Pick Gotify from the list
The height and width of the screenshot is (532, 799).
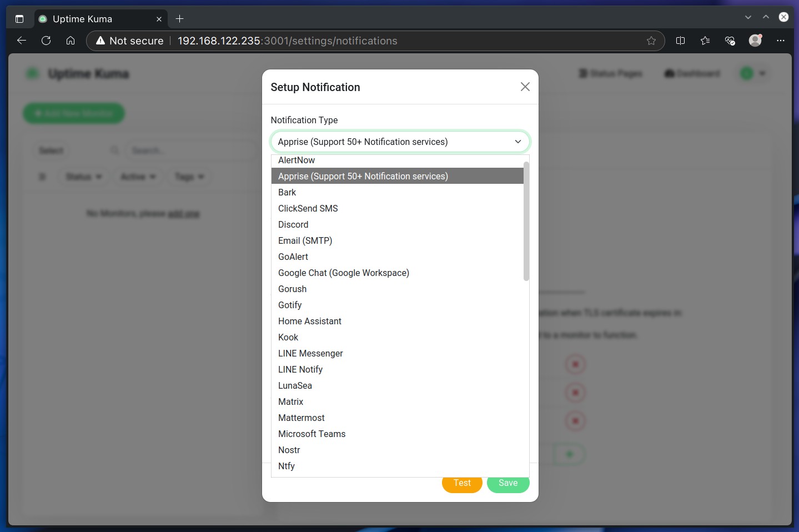398,305
